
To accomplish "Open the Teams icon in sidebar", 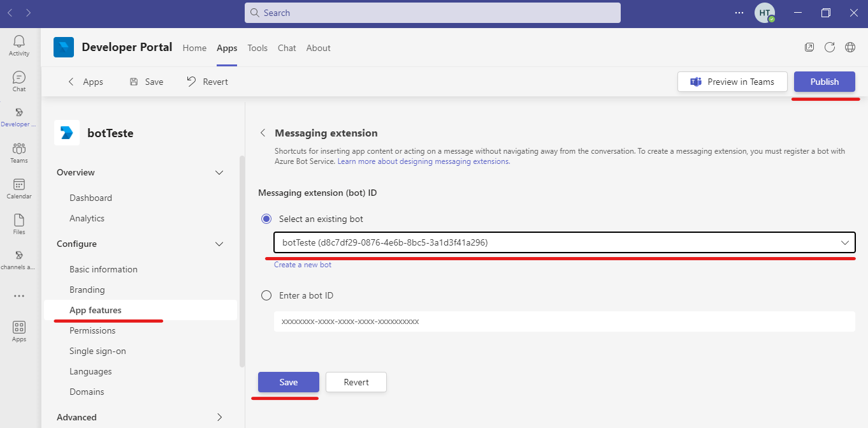I will point(19,149).
